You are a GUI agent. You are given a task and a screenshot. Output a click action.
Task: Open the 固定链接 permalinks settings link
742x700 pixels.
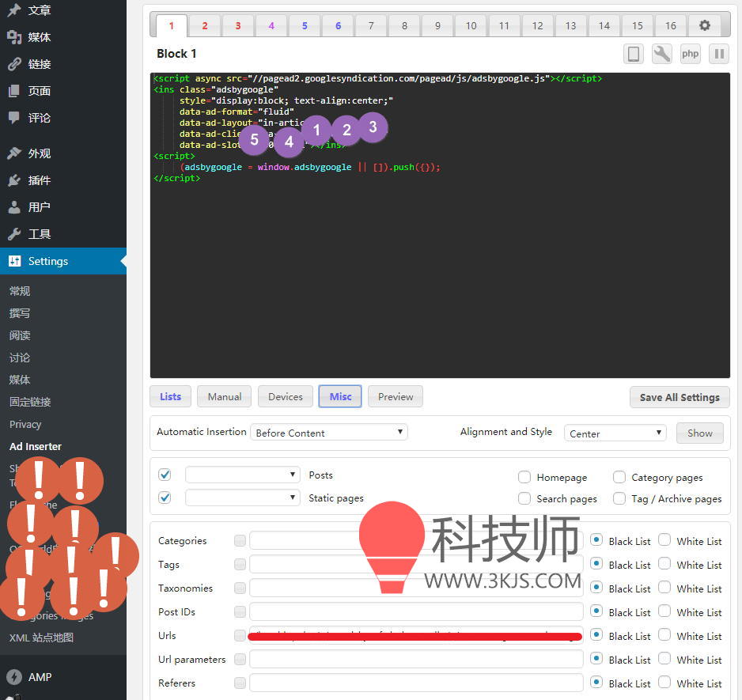coord(30,402)
